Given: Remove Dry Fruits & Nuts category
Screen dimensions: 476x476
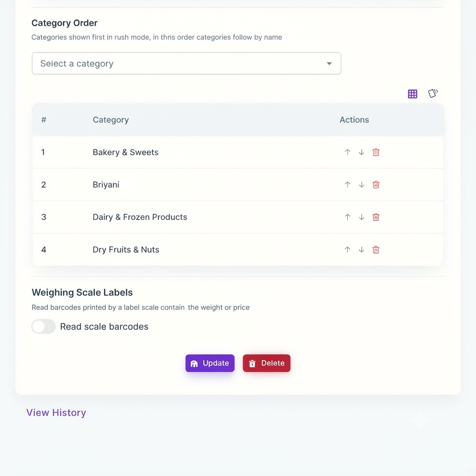Looking at the screenshot, I should click(376, 250).
